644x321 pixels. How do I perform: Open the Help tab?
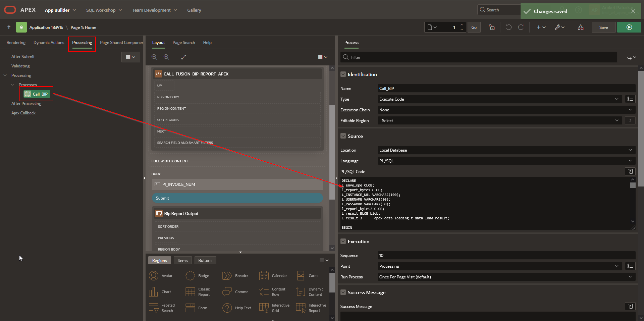(x=207, y=43)
